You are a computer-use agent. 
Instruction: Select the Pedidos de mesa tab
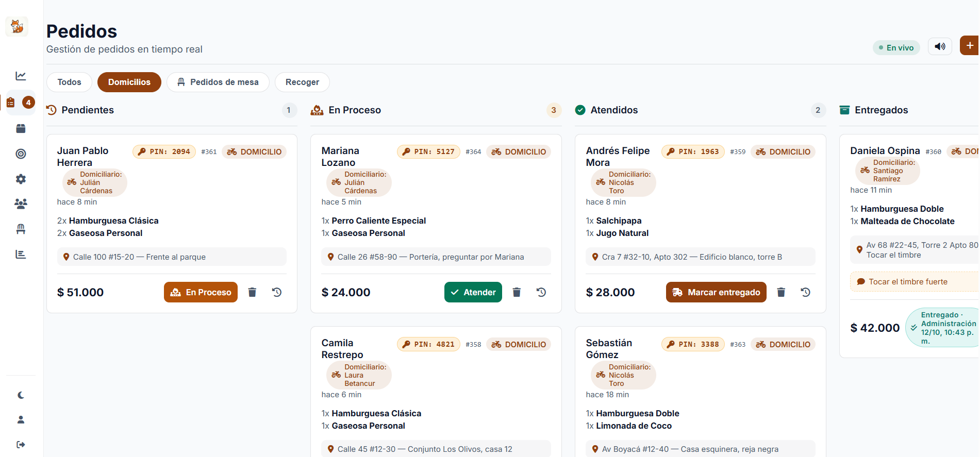coord(218,82)
